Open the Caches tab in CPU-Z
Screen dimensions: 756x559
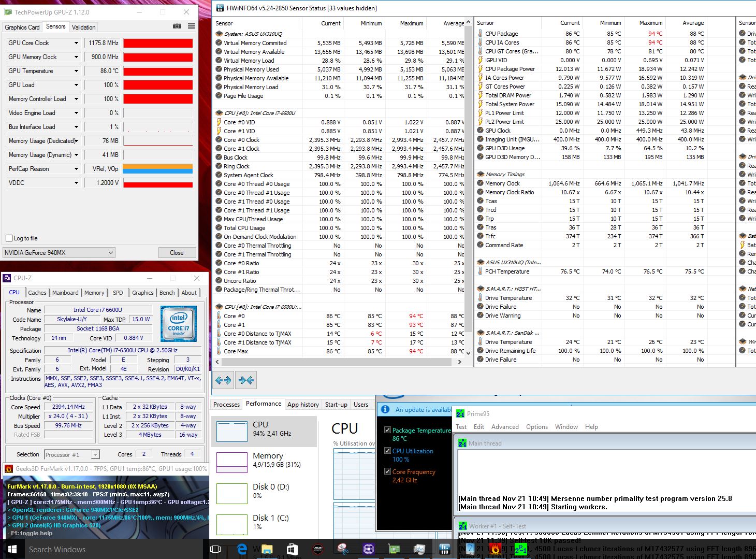click(37, 293)
